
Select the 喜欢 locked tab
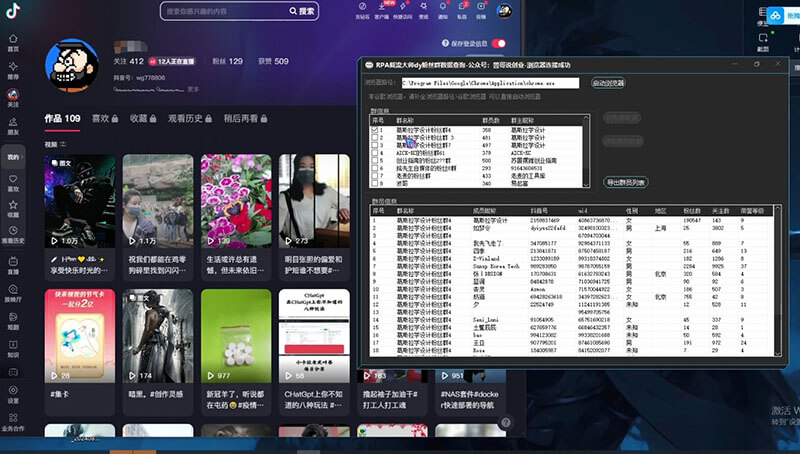(105, 118)
